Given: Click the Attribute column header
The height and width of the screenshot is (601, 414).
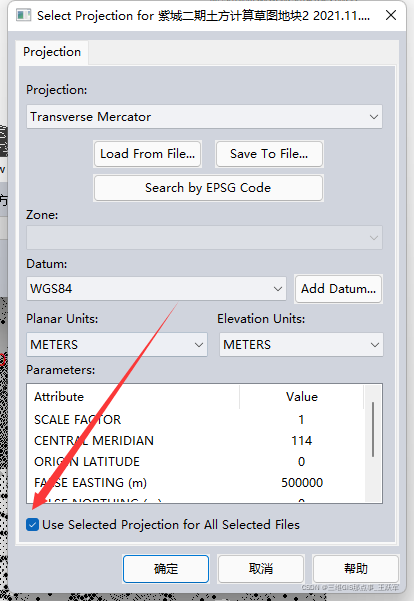Looking at the screenshot, I should [133, 397].
